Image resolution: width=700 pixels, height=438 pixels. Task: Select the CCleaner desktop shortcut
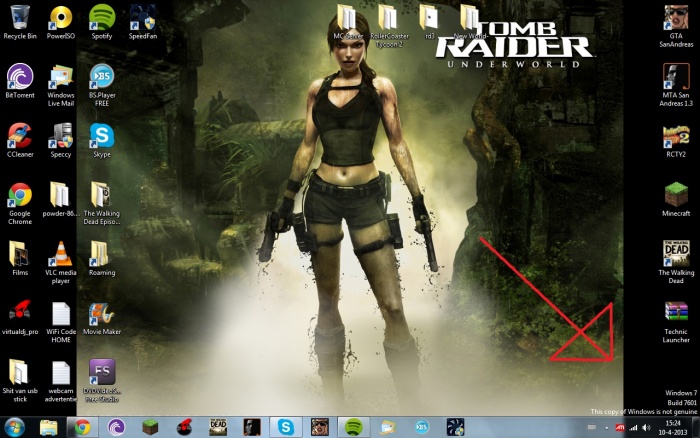tap(20, 140)
